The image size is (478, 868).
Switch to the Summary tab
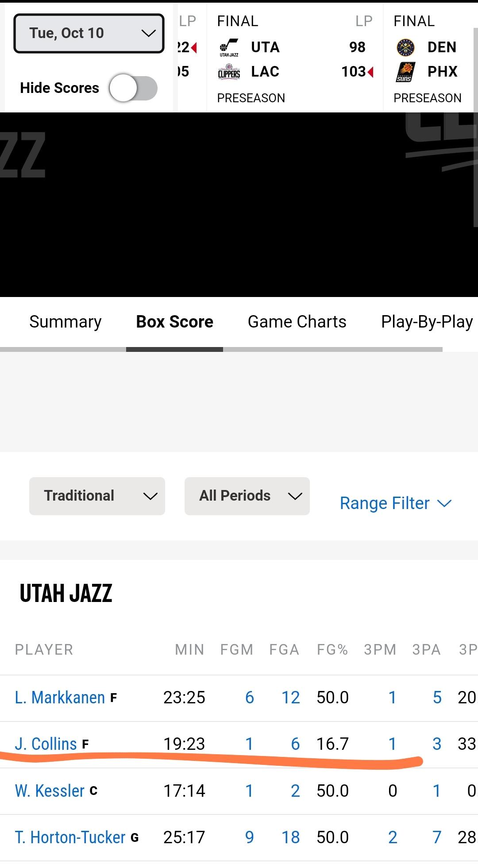pos(66,322)
